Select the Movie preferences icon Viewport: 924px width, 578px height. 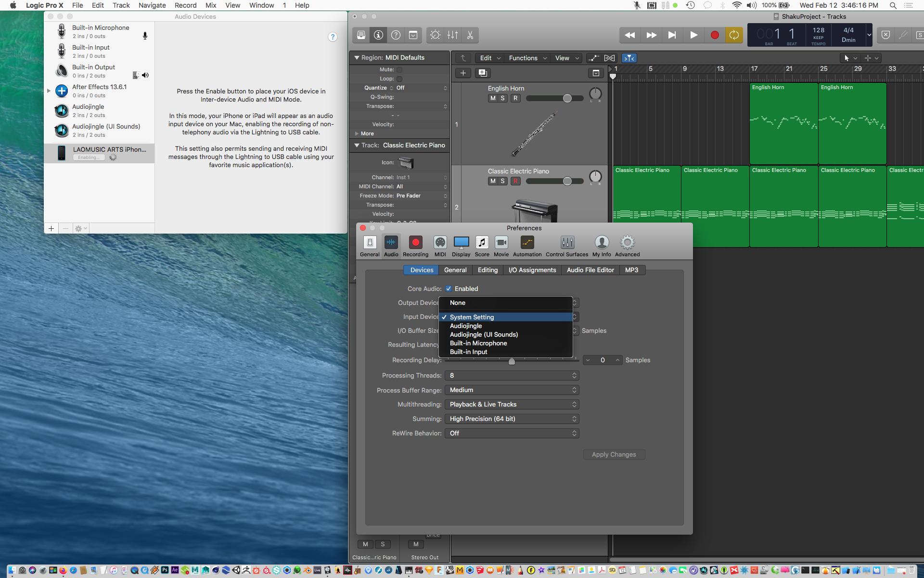tap(501, 246)
